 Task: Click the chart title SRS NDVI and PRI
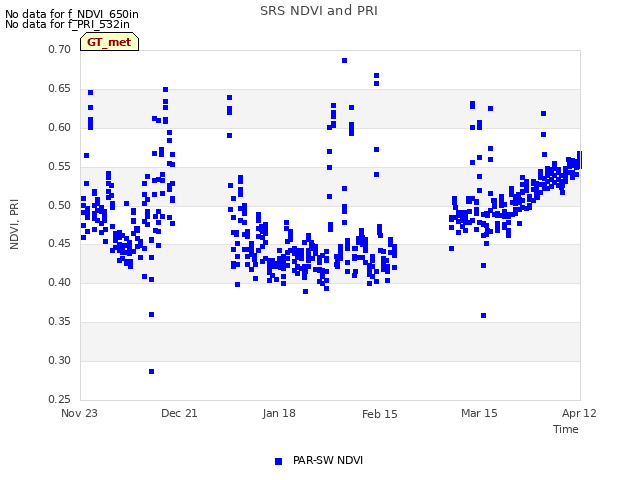point(319,11)
